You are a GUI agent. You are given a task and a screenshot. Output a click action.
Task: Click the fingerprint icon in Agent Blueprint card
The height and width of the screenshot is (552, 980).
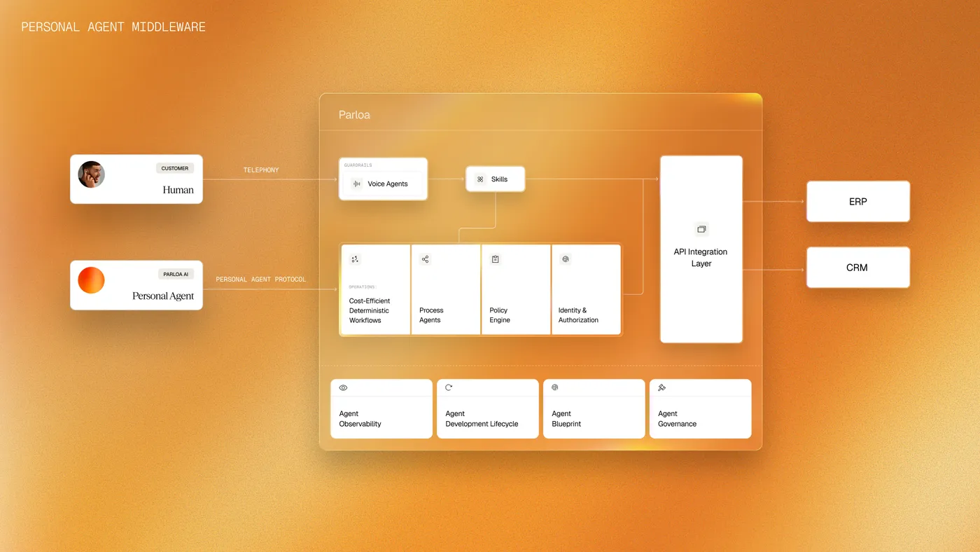point(555,387)
